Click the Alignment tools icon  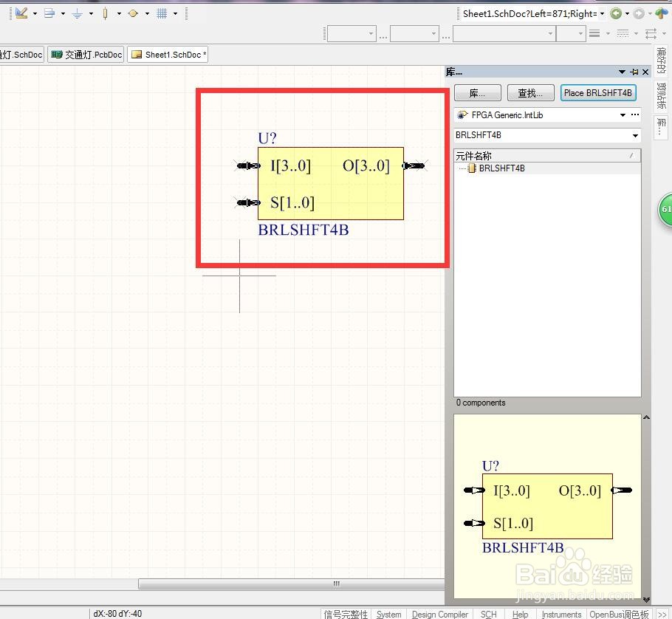(x=49, y=13)
